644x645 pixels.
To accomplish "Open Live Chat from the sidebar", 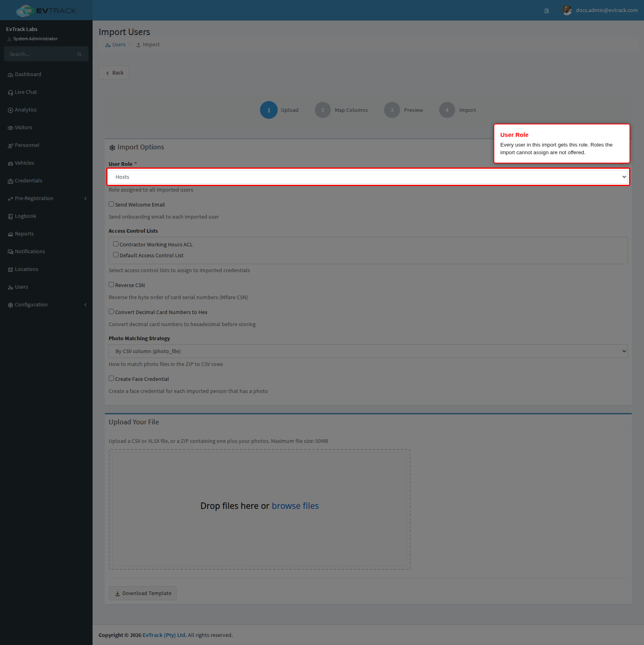I will [x=46, y=92].
